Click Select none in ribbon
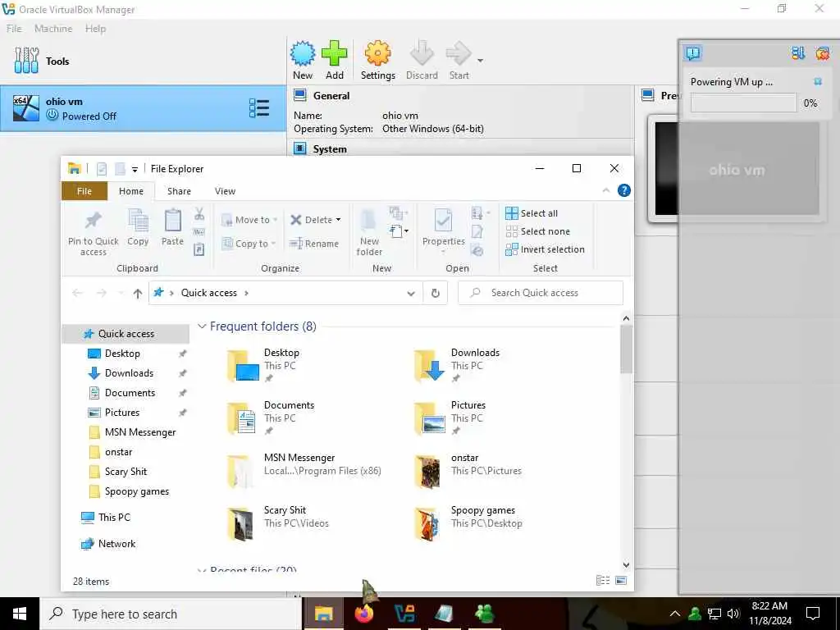Screen dimensions: 840x630 [538, 231]
